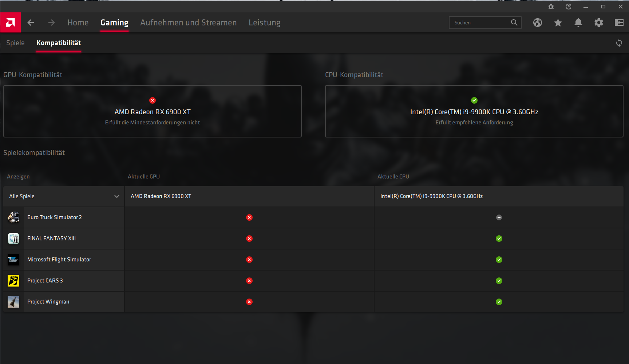The height and width of the screenshot is (364, 629).
Task: Click GPU status icon for FINAL FANTASY XIII
Action: (249, 239)
